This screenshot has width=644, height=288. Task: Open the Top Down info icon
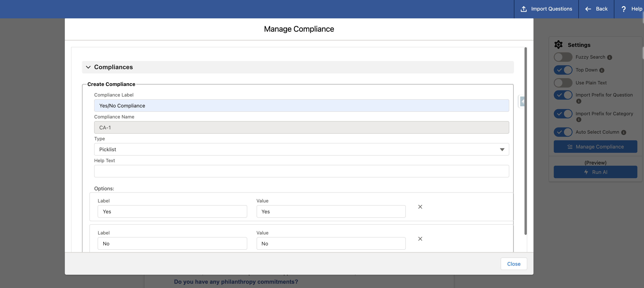point(602,70)
